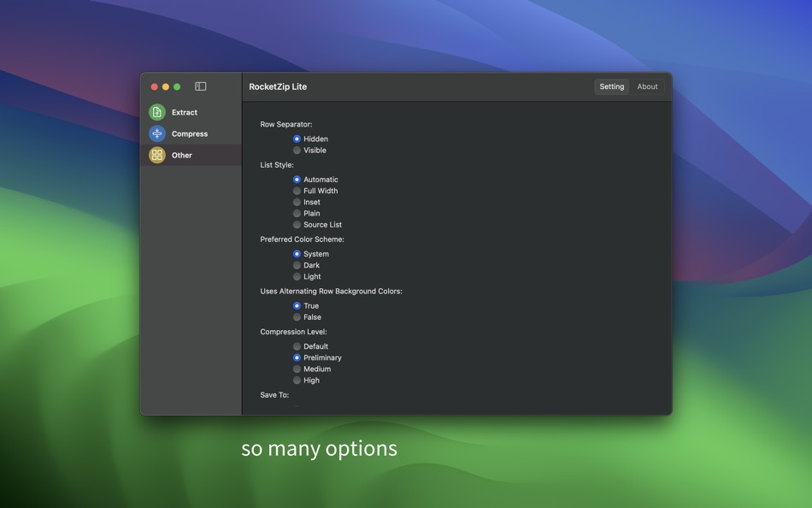Switch to the Setting tab
812x508 pixels.
(x=612, y=86)
